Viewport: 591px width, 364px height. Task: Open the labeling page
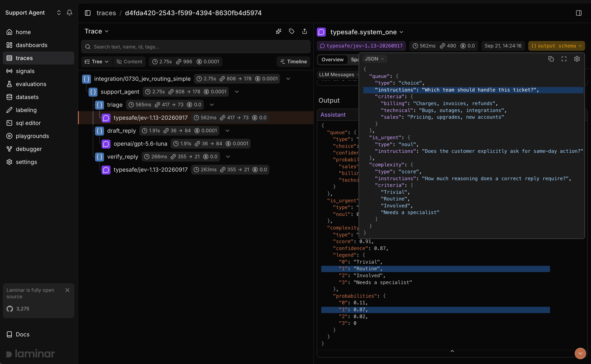39,110
